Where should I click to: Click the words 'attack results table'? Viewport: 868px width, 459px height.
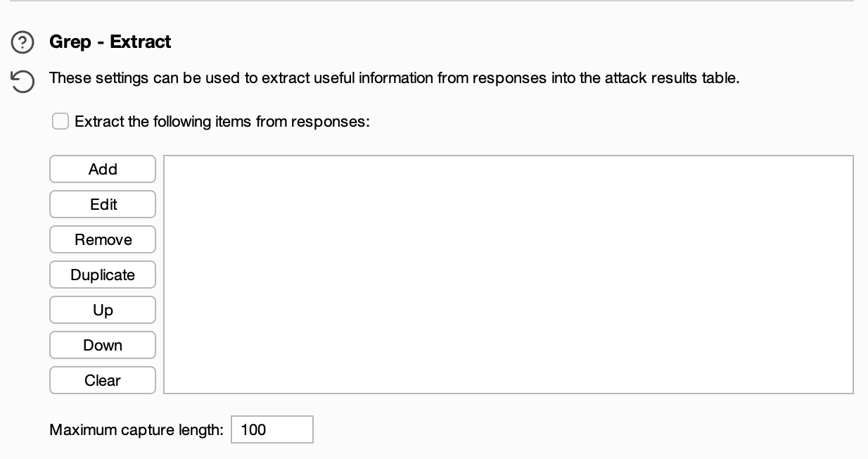click(x=671, y=78)
